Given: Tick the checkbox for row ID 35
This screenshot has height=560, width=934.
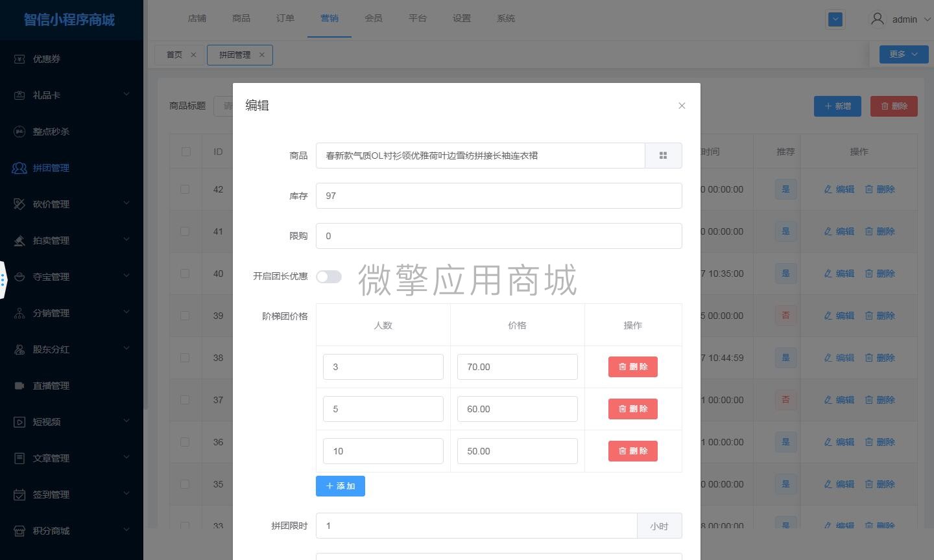Looking at the screenshot, I should pos(185,484).
